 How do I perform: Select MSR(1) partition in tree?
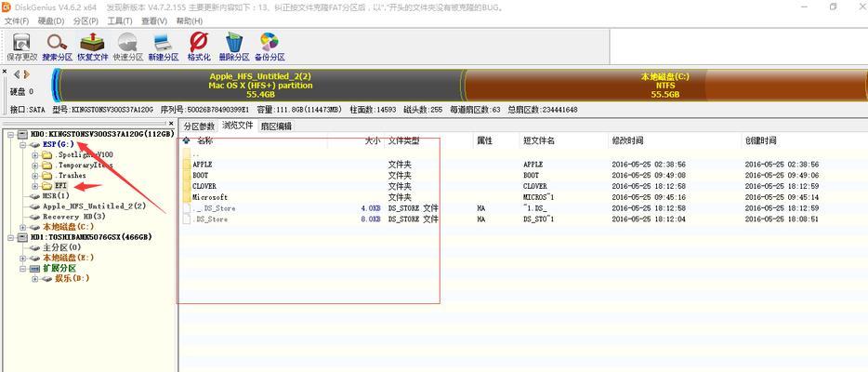[x=56, y=196]
